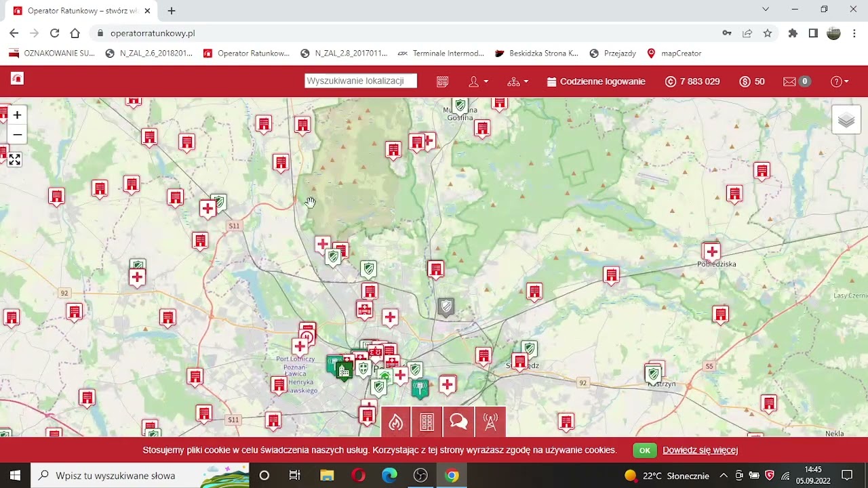Screen dimensions: 868x488
Task: Open the chat messages panel
Action: point(458,422)
